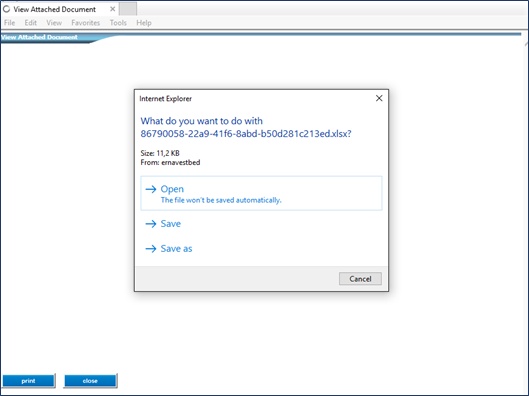Open the View menu
The height and width of the screenshot is (396, 529).
(x=54, y=23)
